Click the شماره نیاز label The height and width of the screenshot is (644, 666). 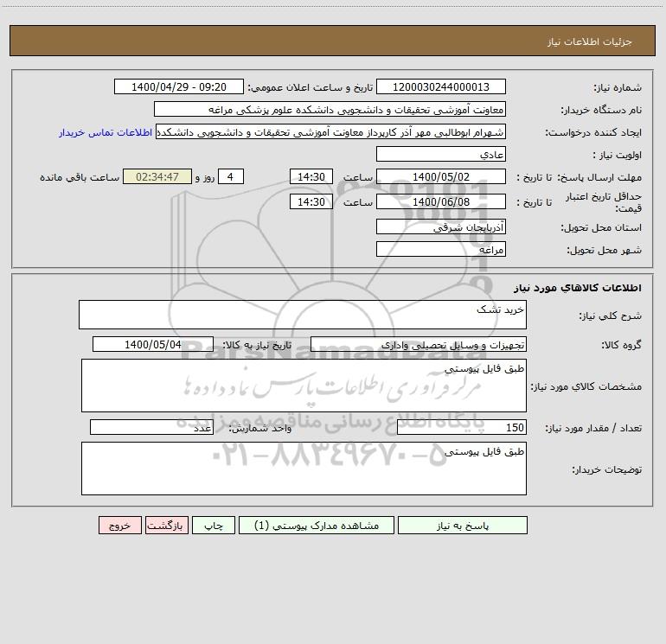point(618,88)
